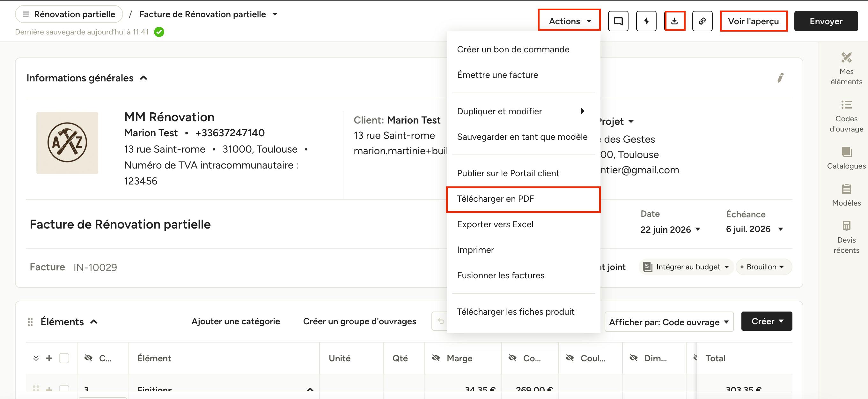This screenshot has width=868, height=399.
Task: Open Modèles sidebar panel
Action: (846, 195)
